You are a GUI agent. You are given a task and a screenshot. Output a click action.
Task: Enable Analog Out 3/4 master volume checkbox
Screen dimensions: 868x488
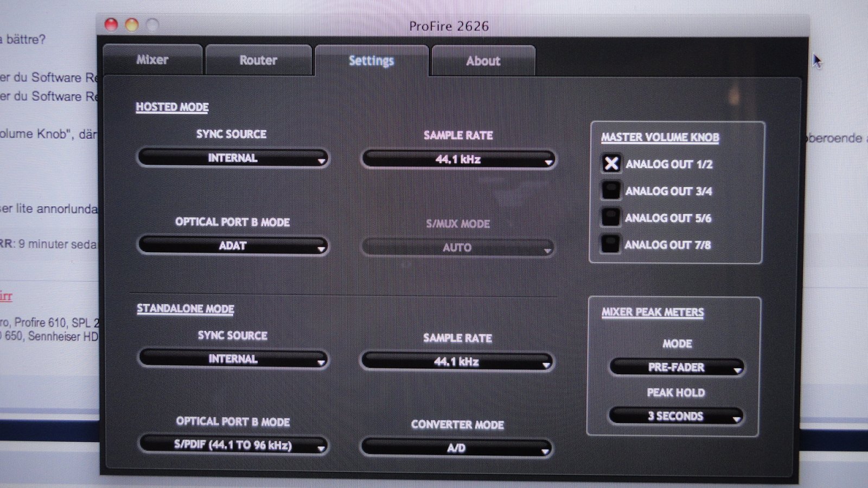611,190
